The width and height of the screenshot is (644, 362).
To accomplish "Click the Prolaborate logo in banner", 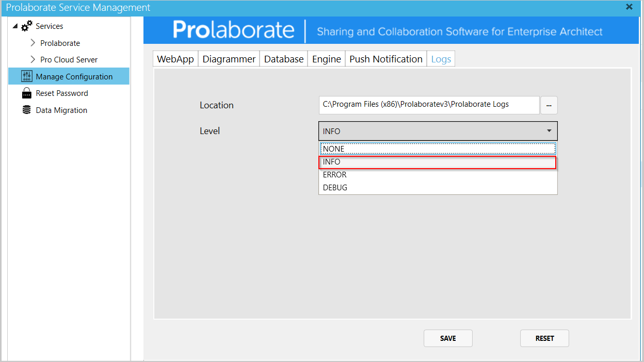I will pos(234,30).
